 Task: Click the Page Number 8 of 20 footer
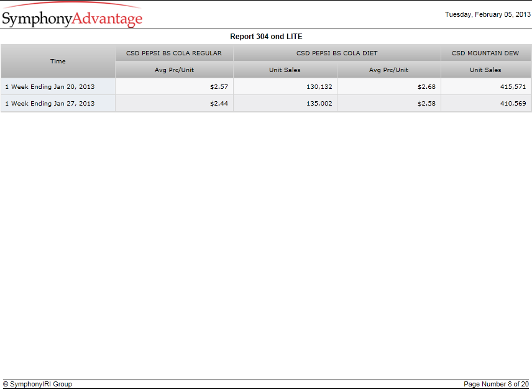click(496, 384)
